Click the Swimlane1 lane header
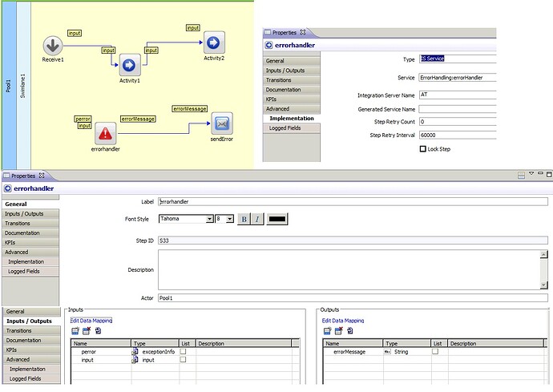The width and height of the screenshot is (553, 392). [23, 86]
